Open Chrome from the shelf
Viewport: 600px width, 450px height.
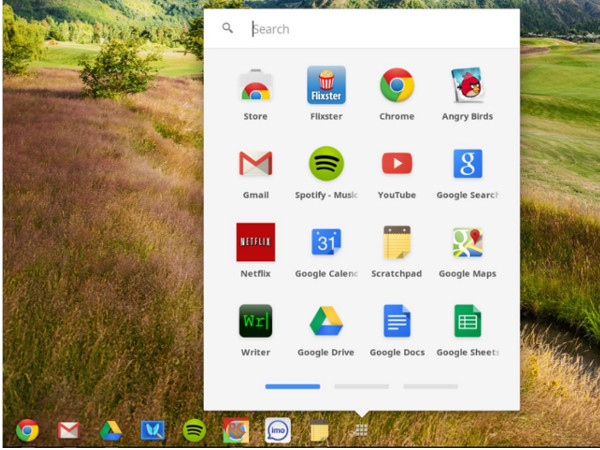point(27,430)
